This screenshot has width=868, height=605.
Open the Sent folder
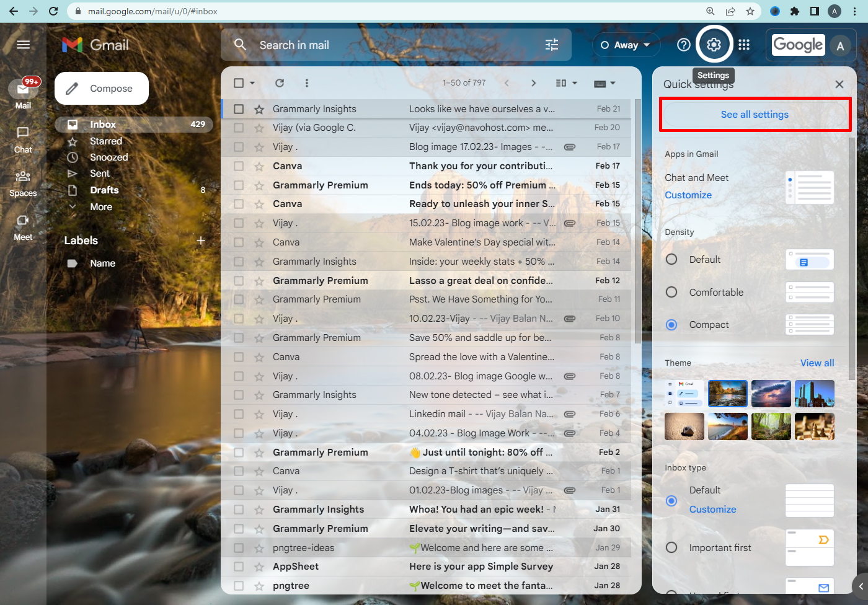tap(99, 174)
